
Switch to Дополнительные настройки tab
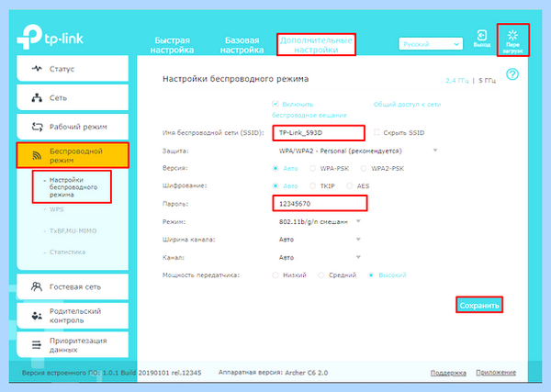[316, 45]
